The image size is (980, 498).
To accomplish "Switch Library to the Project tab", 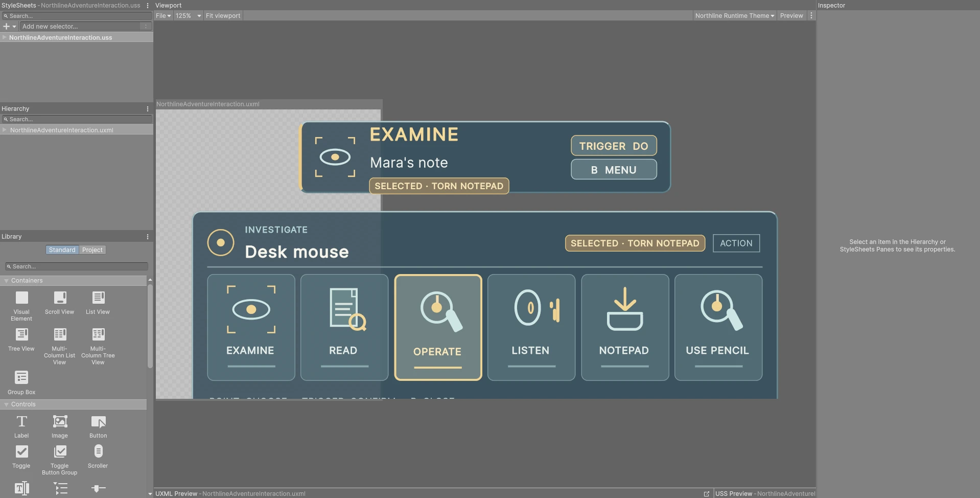I will coord(92,250).
